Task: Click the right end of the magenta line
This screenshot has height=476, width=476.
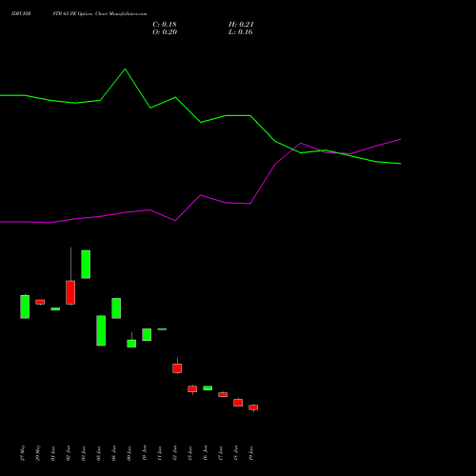Action: coord(401,139)
